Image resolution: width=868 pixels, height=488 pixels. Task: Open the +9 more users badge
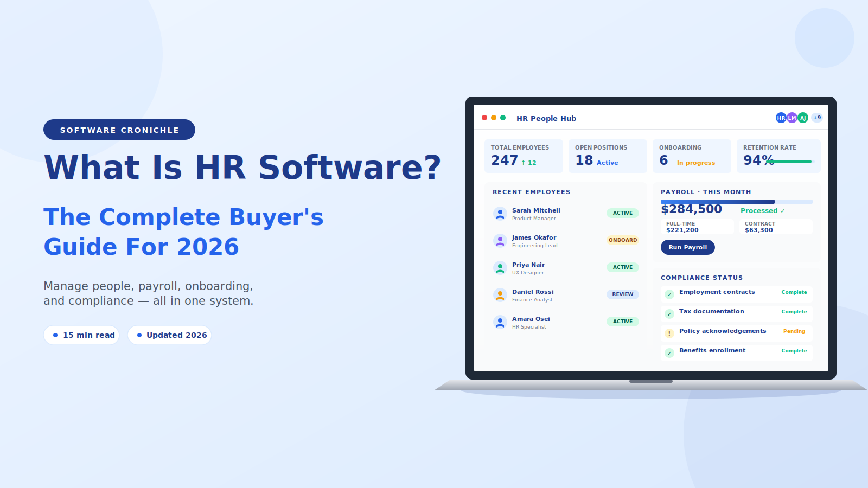click(x=817, y=118)
